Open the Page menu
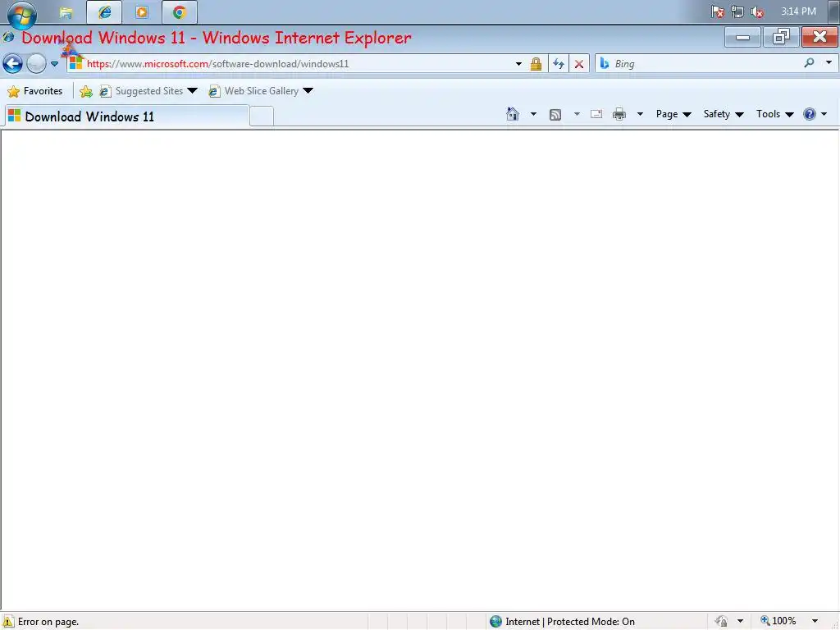 (673, 114)
